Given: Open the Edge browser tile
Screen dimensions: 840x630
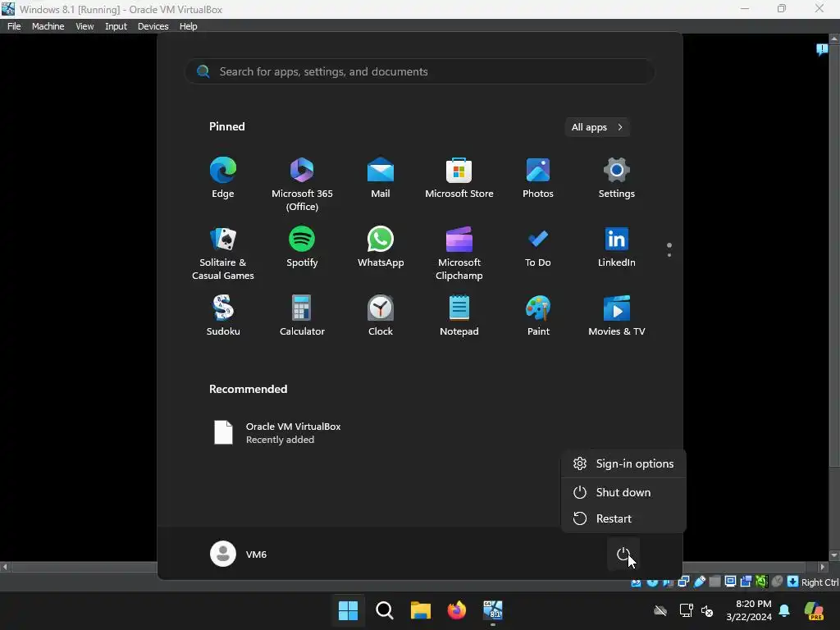Looking at the screenshot, I should click(223, 178).
